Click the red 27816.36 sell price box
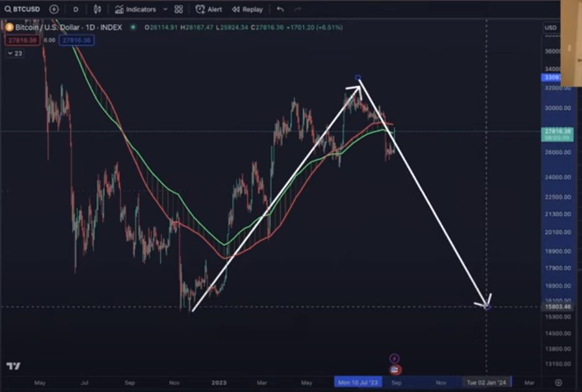Image resolution: width=582 pixels, height=392 pixels. pyautogui.click(x=22, y=40)
